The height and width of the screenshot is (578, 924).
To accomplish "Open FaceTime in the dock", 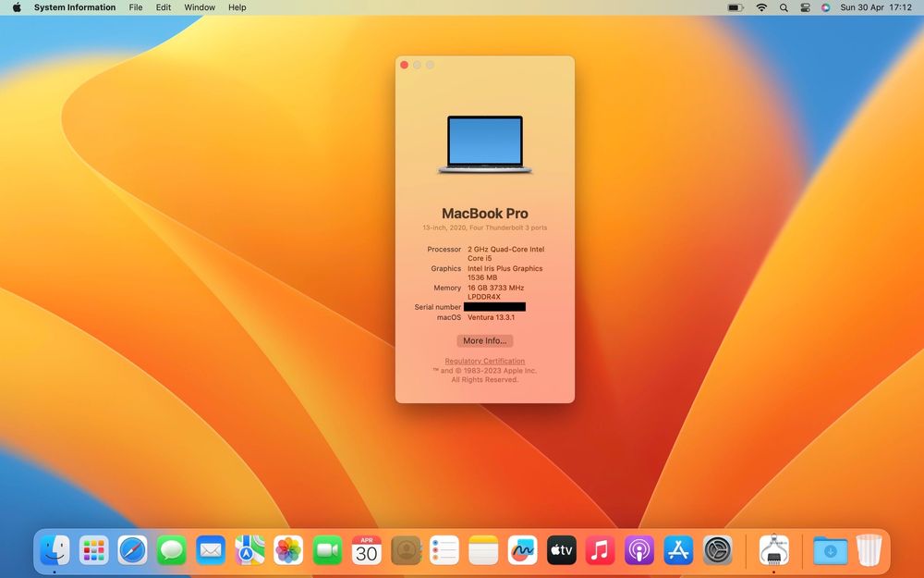I will point(327,550).
